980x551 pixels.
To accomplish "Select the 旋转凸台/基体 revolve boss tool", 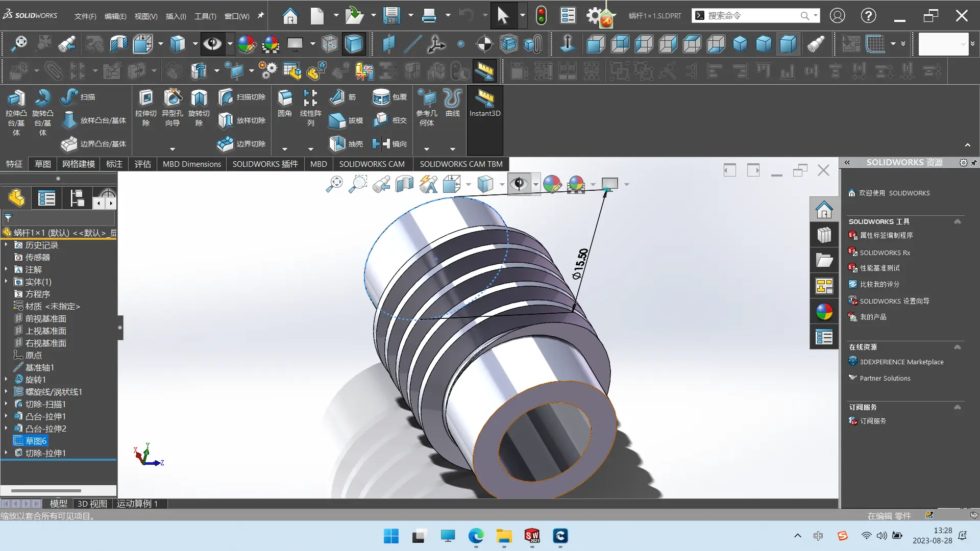I will (42, 113).
